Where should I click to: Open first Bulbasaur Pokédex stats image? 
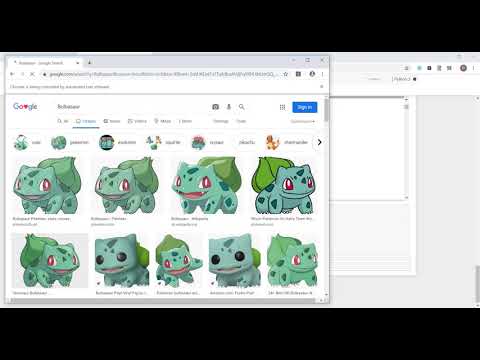point(47,185)
